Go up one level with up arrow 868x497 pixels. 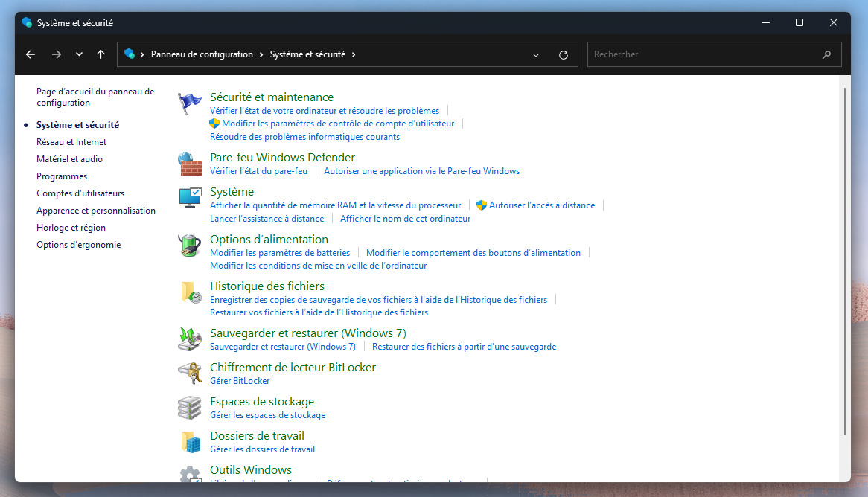point(101,54)
